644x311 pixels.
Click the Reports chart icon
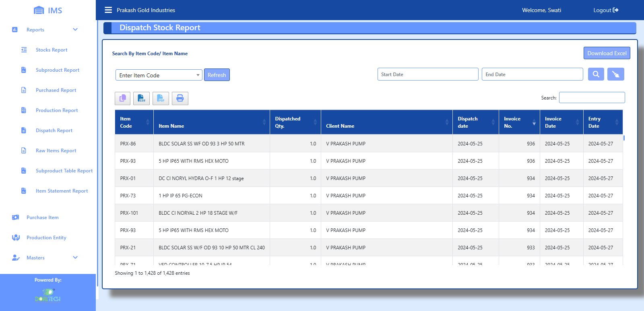[15, 29]
